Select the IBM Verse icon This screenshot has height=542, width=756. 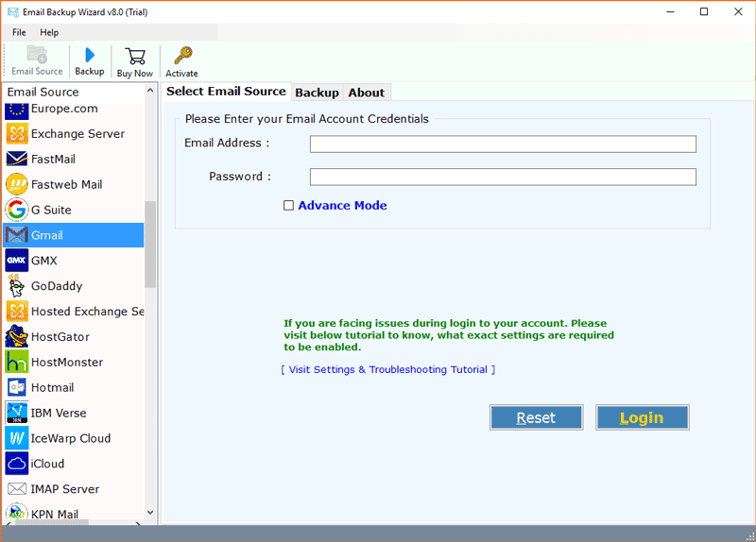[x=16, y=413]
